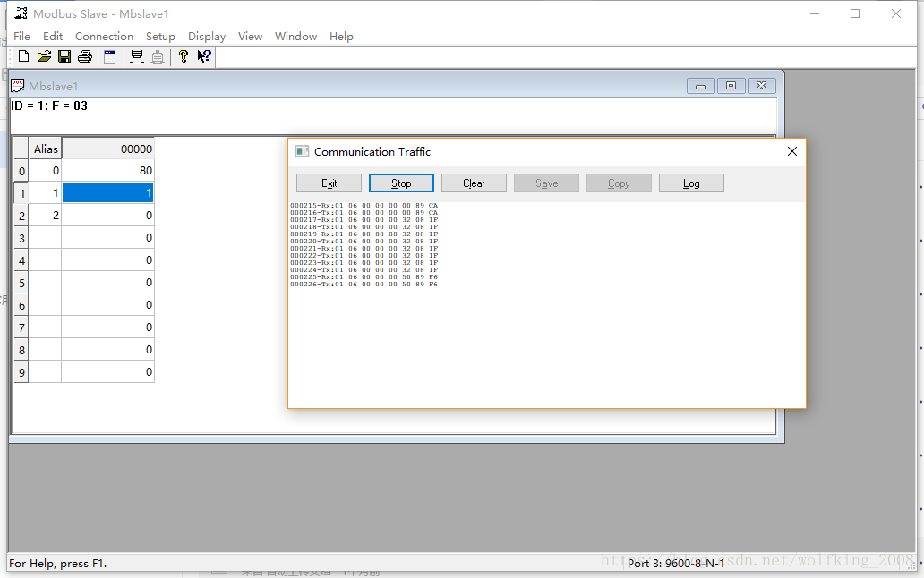
Task: Print with the printer toolbar icon
Action: coord(85,56)
